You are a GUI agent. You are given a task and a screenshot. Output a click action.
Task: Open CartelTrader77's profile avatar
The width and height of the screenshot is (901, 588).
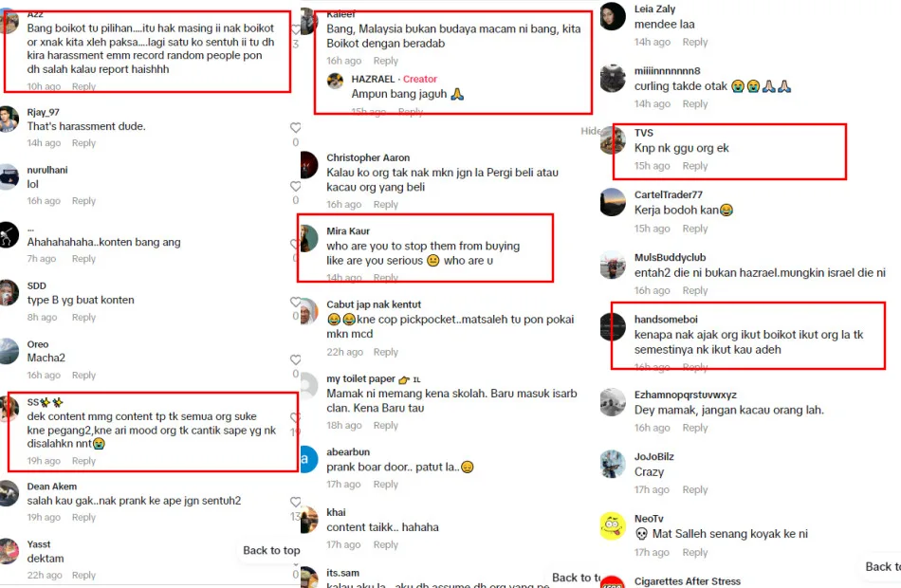tap(613, 202)
